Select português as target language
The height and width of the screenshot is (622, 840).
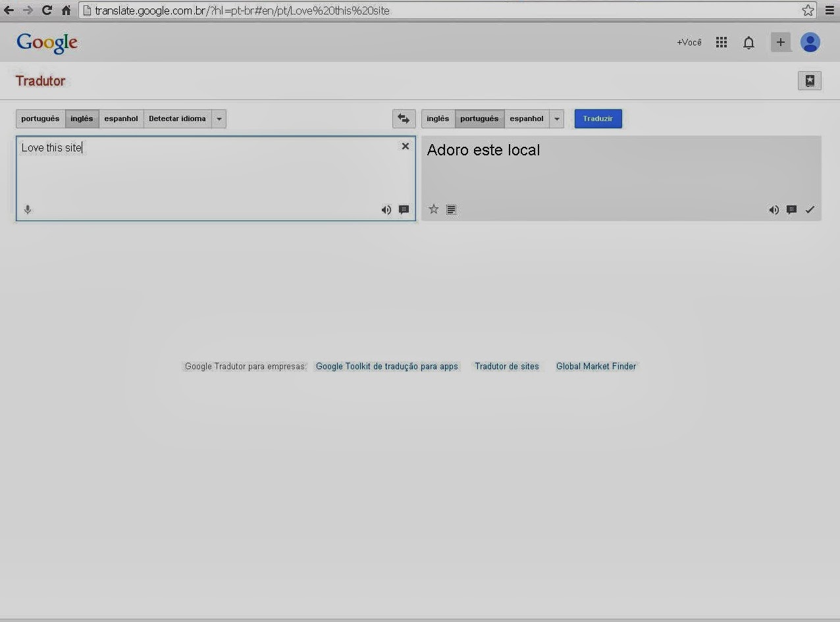[479, 118]
